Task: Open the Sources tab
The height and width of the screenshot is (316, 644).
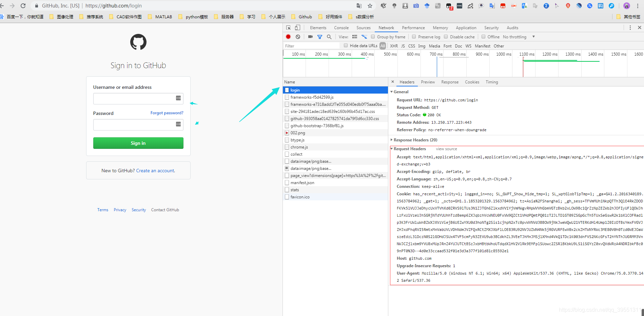Action: 363,28
